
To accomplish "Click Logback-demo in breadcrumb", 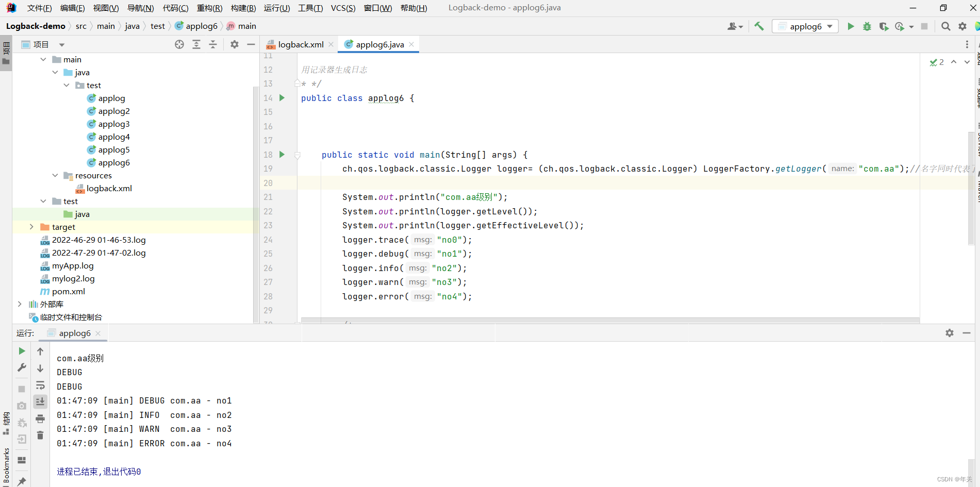I will point(36,26).
